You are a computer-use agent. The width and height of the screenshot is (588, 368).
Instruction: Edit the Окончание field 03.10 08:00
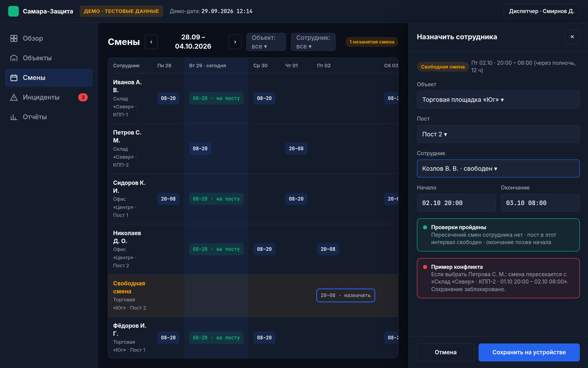coord(540,203)
